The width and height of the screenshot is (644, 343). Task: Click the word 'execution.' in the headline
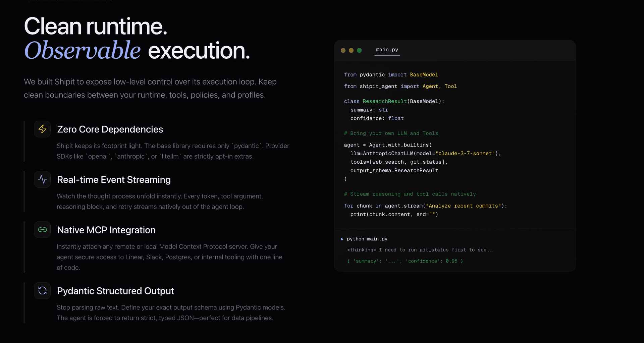[199, 51]
